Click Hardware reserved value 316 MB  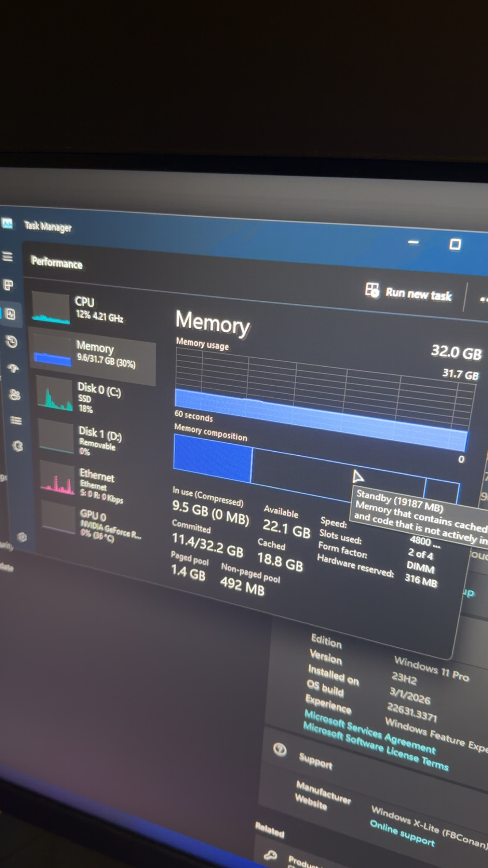(x=421, y=580)
